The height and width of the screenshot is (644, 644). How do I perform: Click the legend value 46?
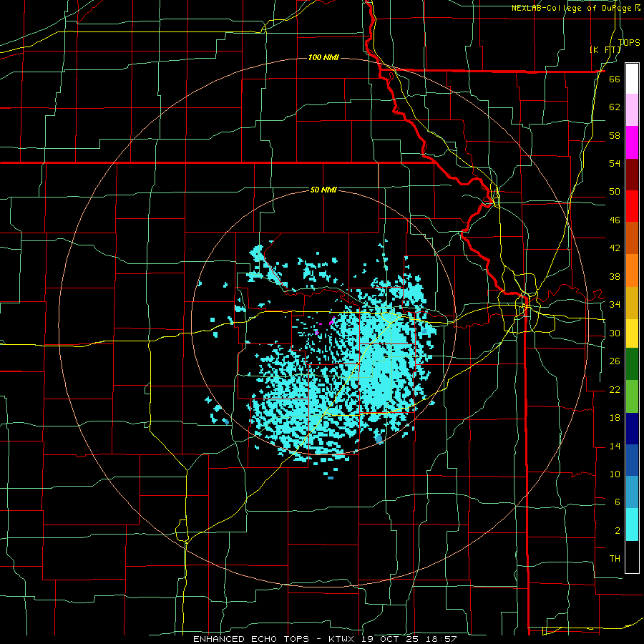coord(615,220)
